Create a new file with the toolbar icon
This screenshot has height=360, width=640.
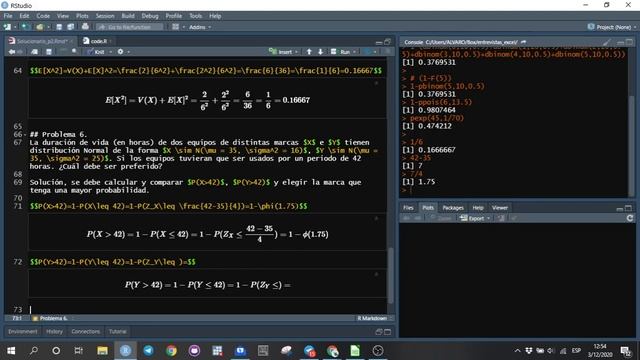pos(7,27)
